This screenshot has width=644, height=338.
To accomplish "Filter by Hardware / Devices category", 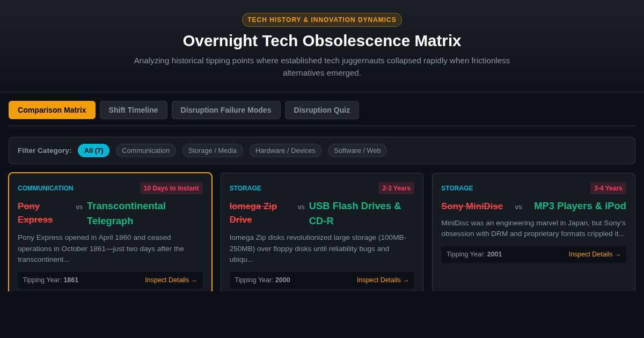I will (286, 151).
